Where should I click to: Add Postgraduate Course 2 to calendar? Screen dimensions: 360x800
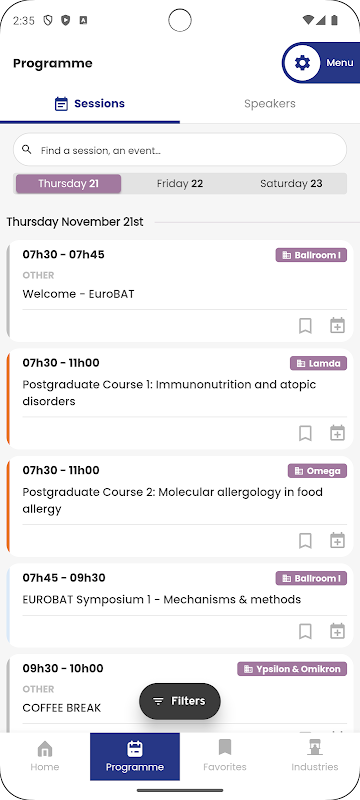[337, 540]
